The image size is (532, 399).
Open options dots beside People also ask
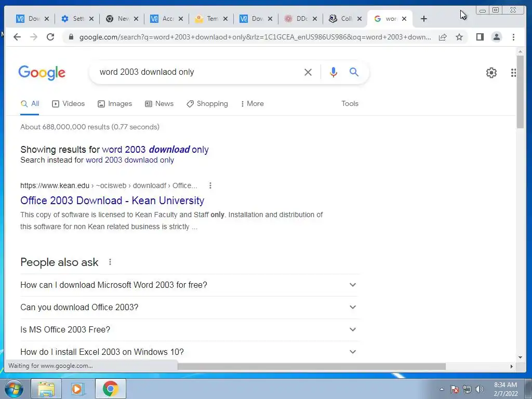tap(110, 262)
